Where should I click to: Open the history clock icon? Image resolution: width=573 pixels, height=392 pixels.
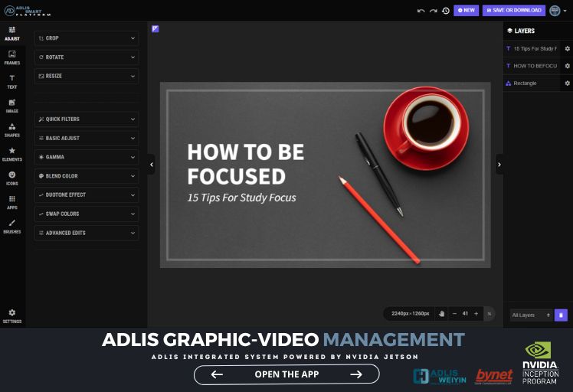tap(445, 11)
